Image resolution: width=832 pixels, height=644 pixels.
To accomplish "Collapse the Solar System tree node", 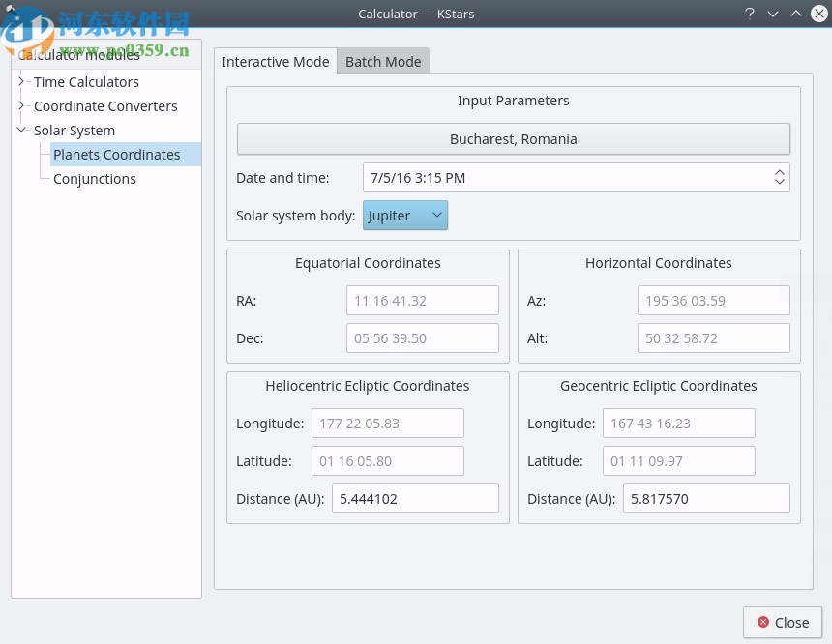I will tap(21, 130).
